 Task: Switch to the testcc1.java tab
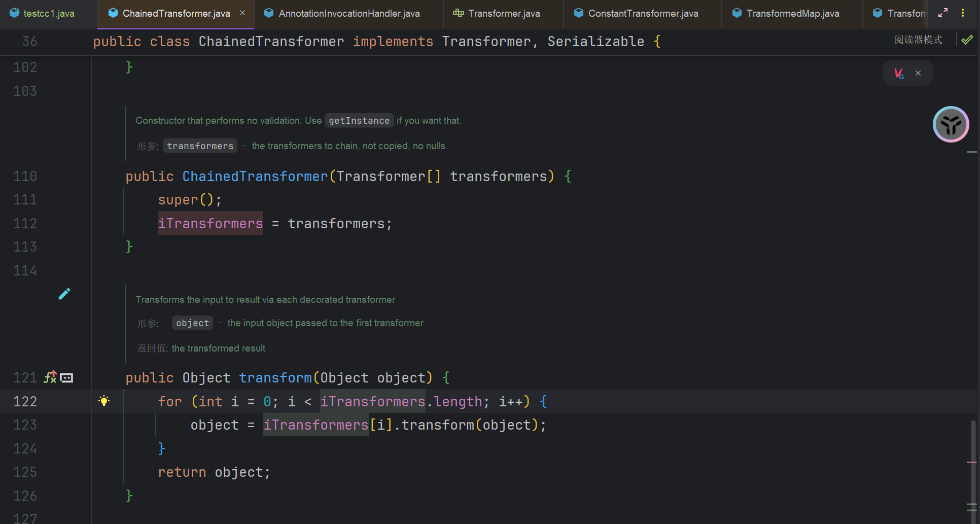click(49, 14)
